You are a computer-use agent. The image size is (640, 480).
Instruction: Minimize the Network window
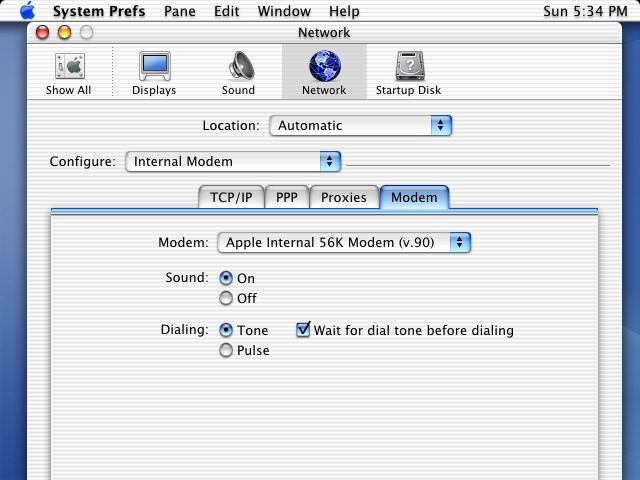point(64,32)
